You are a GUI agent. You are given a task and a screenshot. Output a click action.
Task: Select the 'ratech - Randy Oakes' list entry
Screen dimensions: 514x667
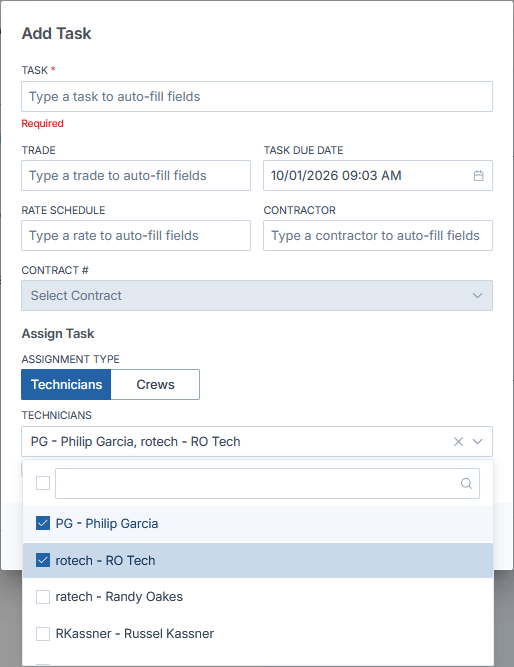click(x=258, y=597)
